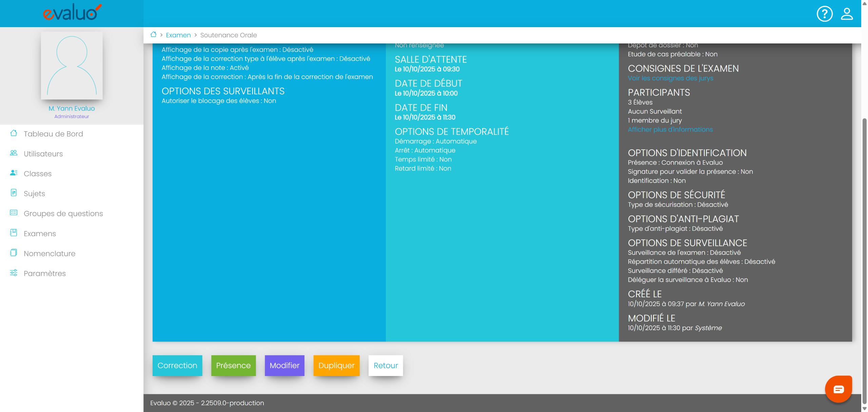Open the user account icon

847,14
